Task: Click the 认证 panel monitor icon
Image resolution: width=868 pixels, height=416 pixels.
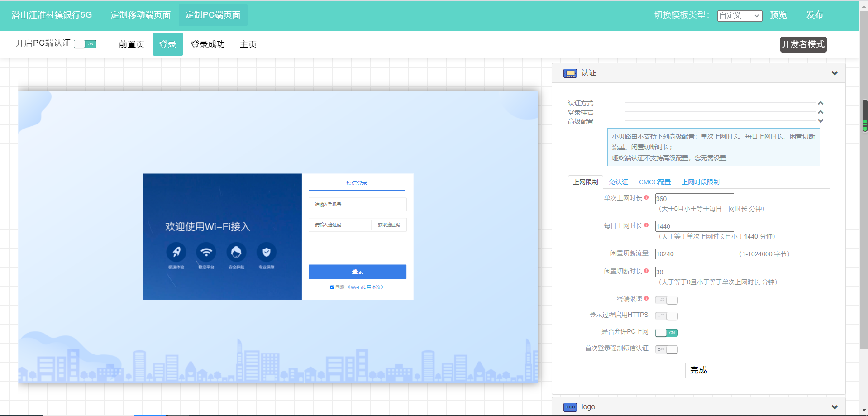Action: pyautogui.click(x=570, y=73)
